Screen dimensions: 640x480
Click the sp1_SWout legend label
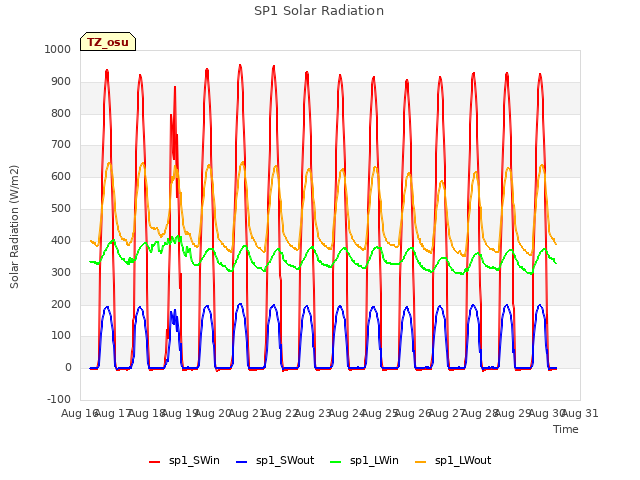[x=285, y=460]
